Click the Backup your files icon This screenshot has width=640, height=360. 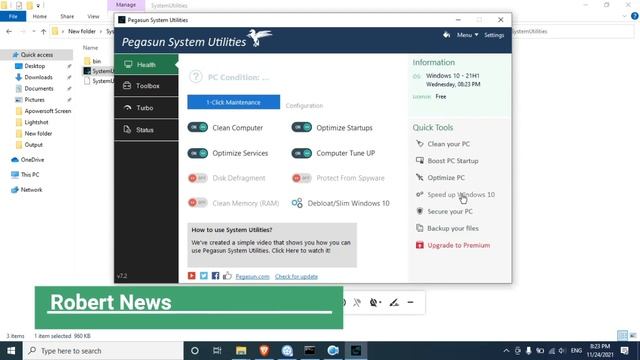420,228
